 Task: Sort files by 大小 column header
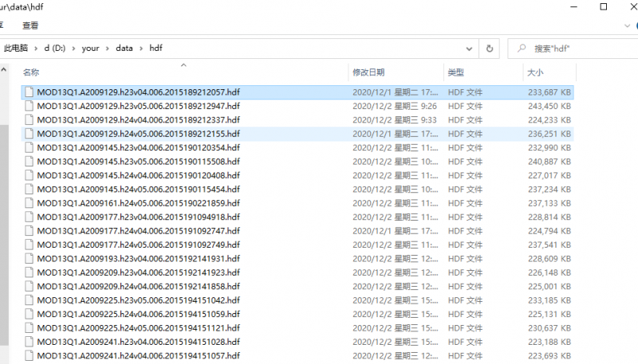[x=534, y=72]
